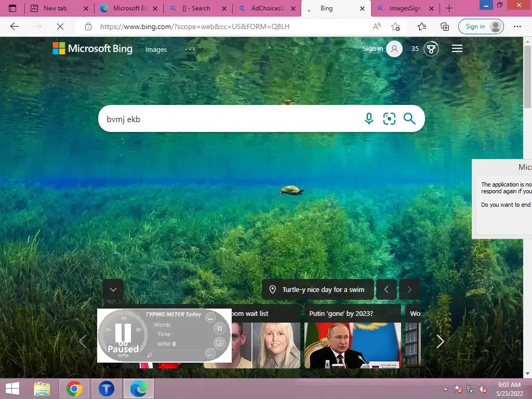Open the Windows Start menu
The width and height of the screenshot is (532, 399).
click(12, 389)
